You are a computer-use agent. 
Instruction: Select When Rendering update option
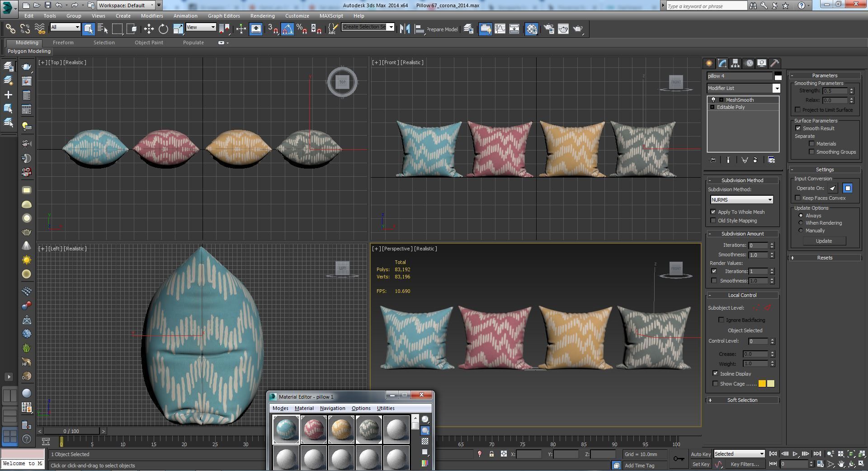pyautogui.click(x=801, y=223)
